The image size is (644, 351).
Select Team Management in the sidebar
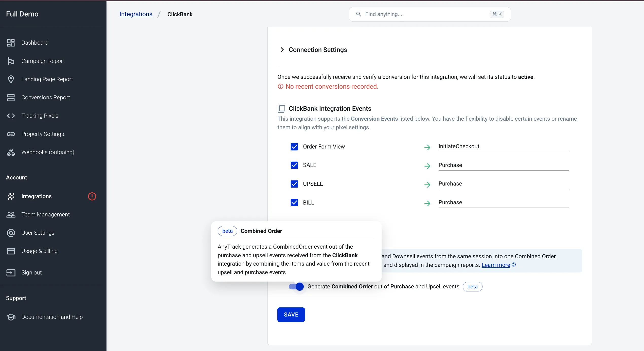[45, 214]
